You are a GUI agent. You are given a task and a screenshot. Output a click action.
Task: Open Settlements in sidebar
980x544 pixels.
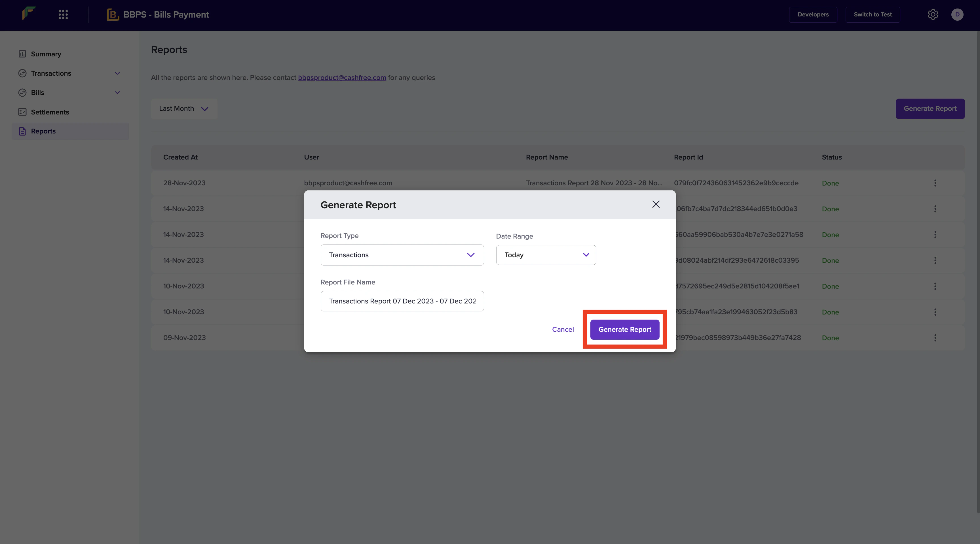point(50,112)
